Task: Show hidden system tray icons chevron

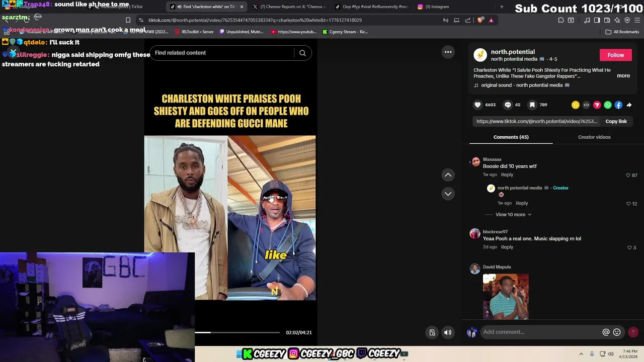Action: click(581, 354)
